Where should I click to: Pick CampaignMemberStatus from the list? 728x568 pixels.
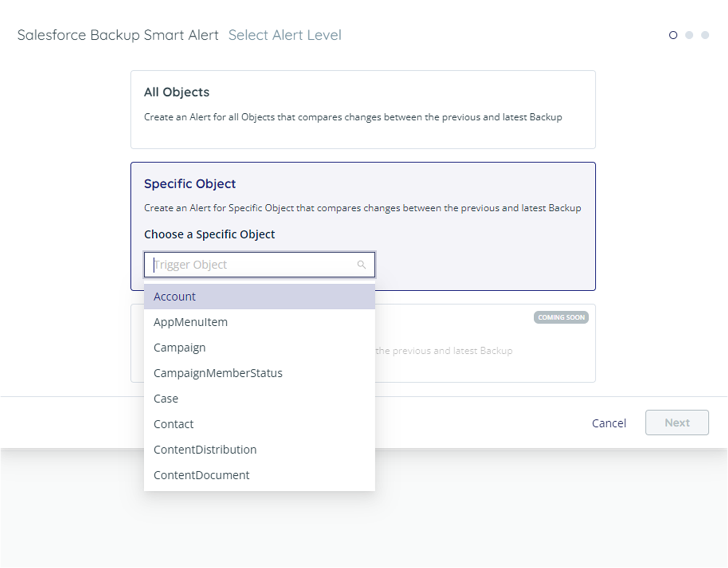(x=218, y=373)
